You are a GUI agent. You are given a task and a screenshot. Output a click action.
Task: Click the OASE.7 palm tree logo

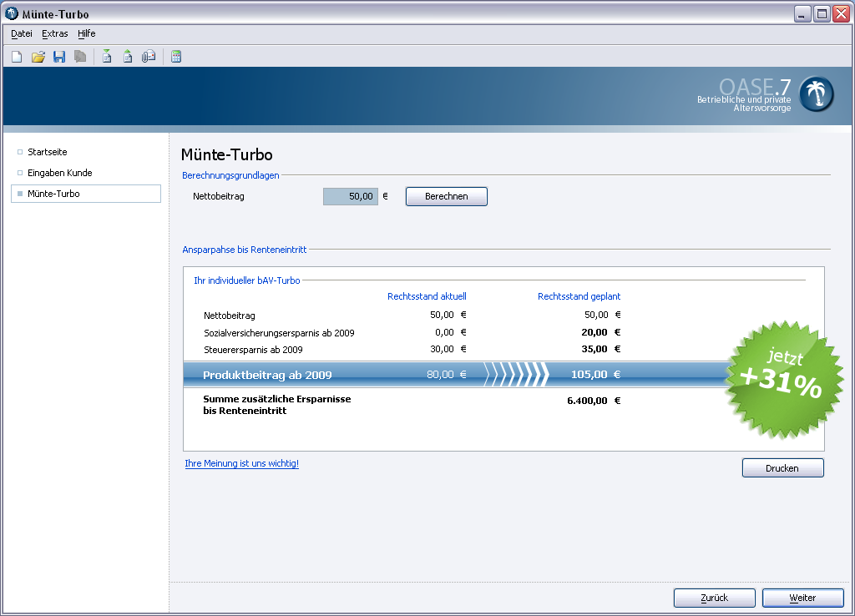tap(817, 94)
